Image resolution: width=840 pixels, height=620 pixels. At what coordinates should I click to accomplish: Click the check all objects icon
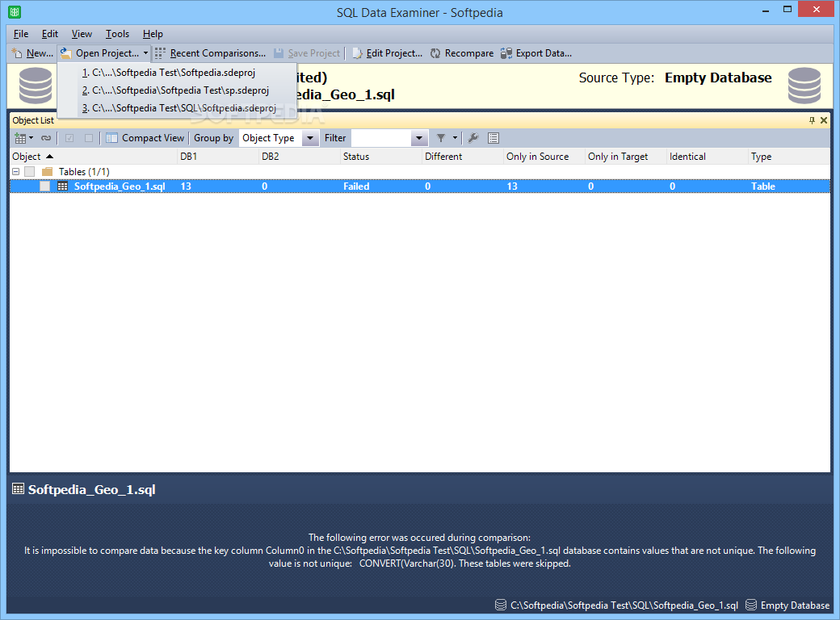click(69, 138)
